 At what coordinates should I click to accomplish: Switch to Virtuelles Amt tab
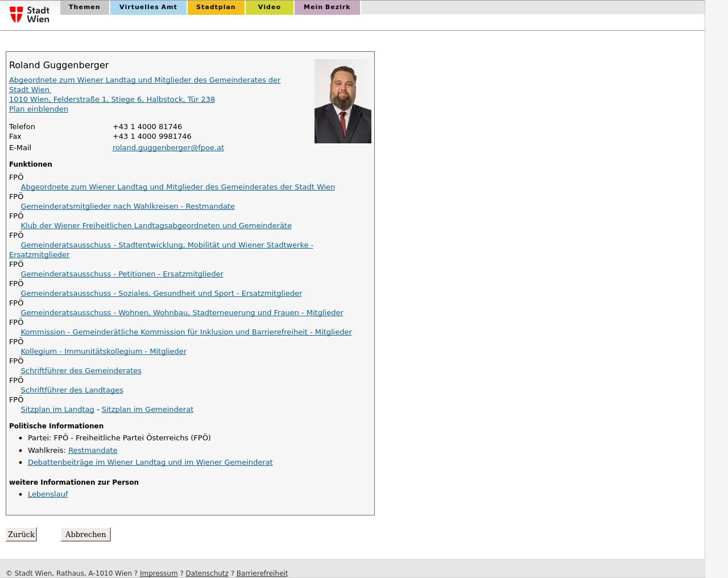pyautogui.click(x=148, y=7)
